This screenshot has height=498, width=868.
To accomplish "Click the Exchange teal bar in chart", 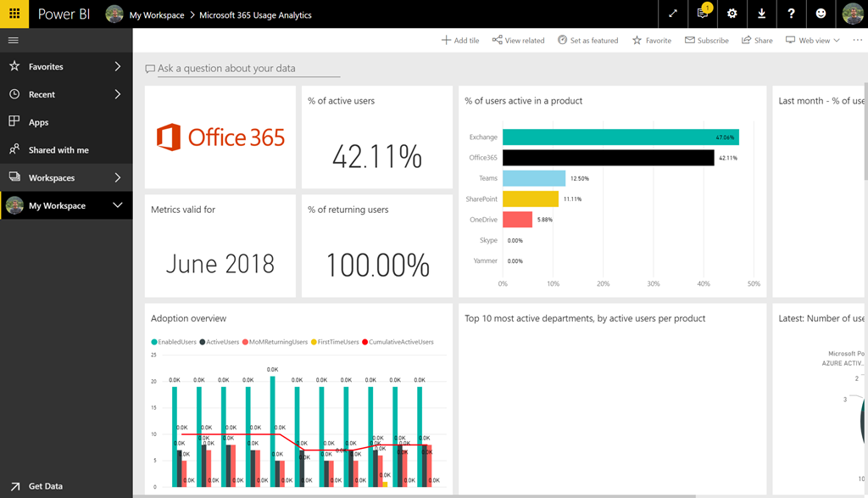I will pyautogui.click(x=620, y=137).
